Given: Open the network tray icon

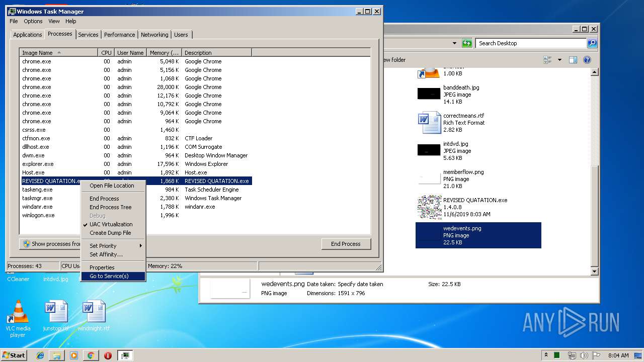Looking at the screenshot, I should pyautogui.click(x=572, y=355).
